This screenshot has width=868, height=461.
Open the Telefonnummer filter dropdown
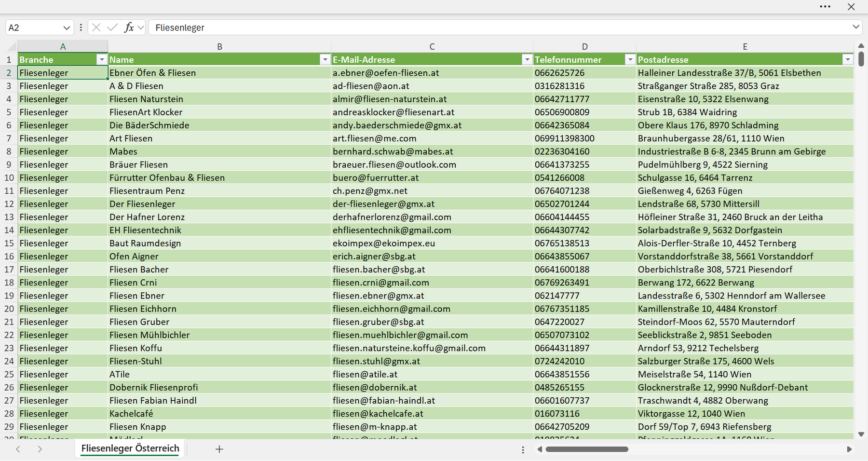(x=630, y=59)
